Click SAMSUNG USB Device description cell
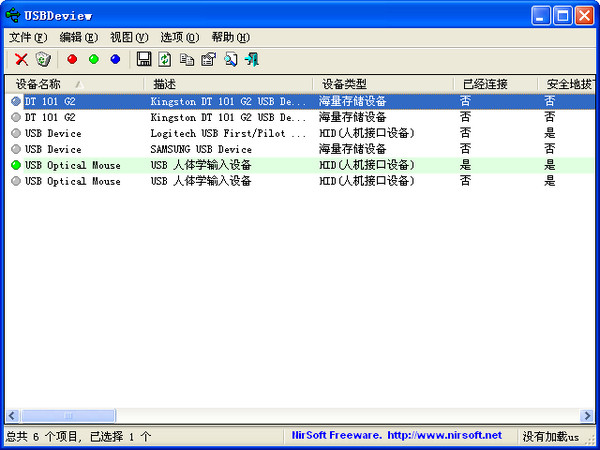The height and width of the screenshot is (450, 600). click(201, 149)
